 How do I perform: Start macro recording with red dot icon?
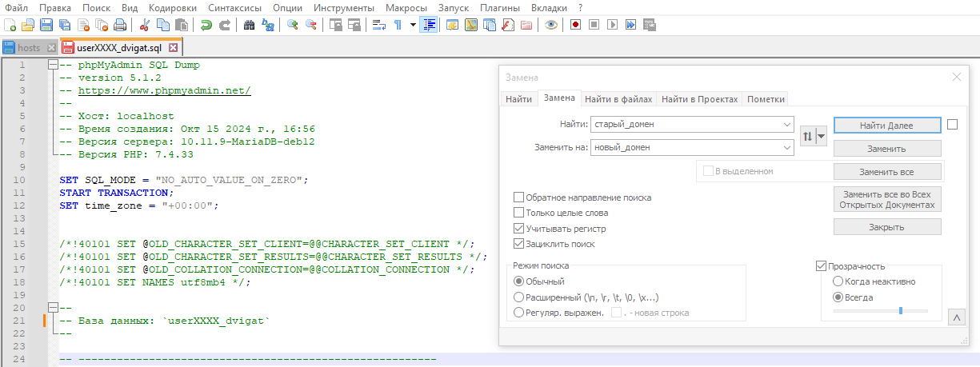[575, 25]
